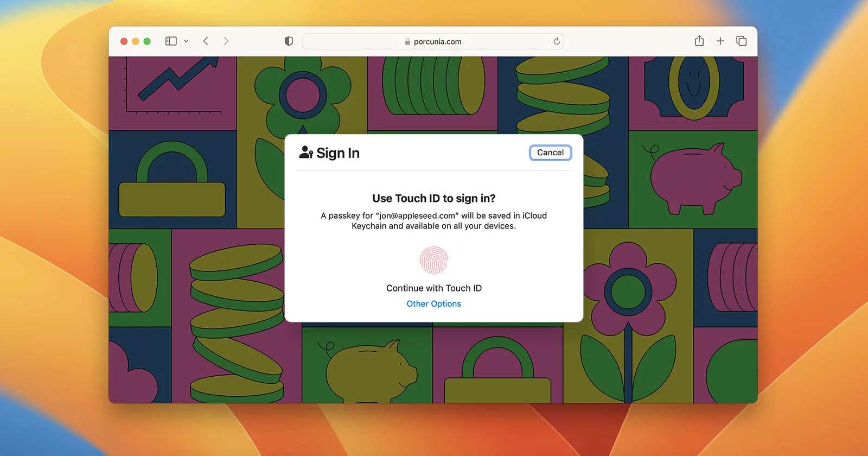
Task: Go back with the left arrow
Action: [206, 41]
